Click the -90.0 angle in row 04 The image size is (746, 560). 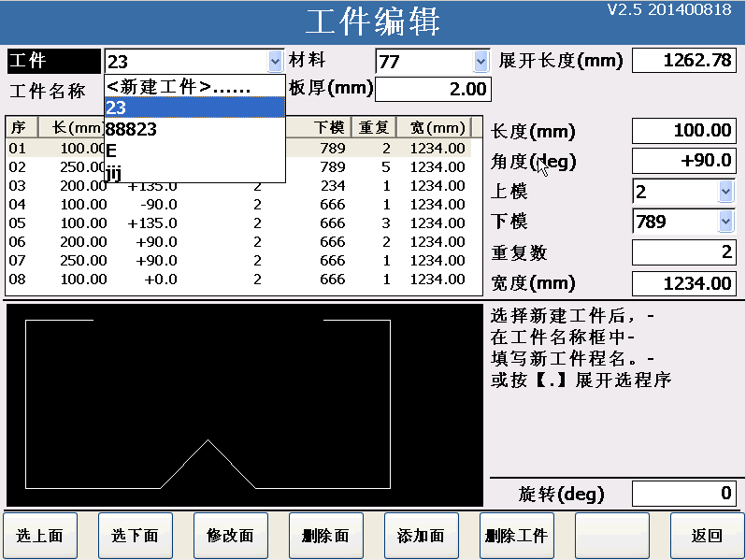tap(159, 205)
